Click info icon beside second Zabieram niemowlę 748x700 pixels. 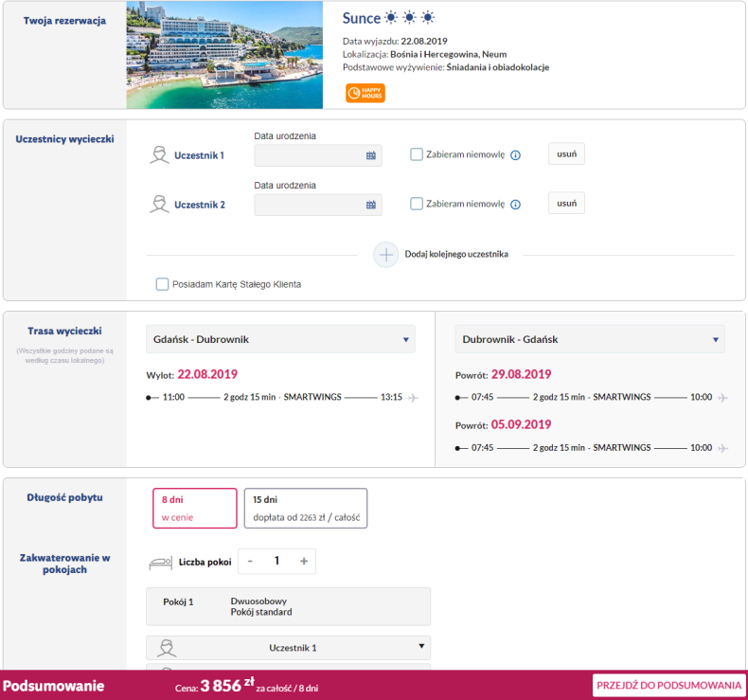point(515,205)
